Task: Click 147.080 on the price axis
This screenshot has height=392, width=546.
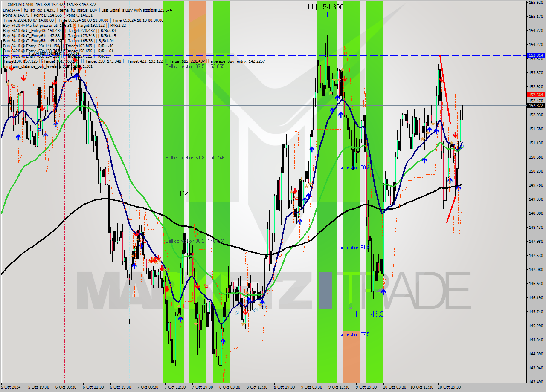Action: [536, 270]
